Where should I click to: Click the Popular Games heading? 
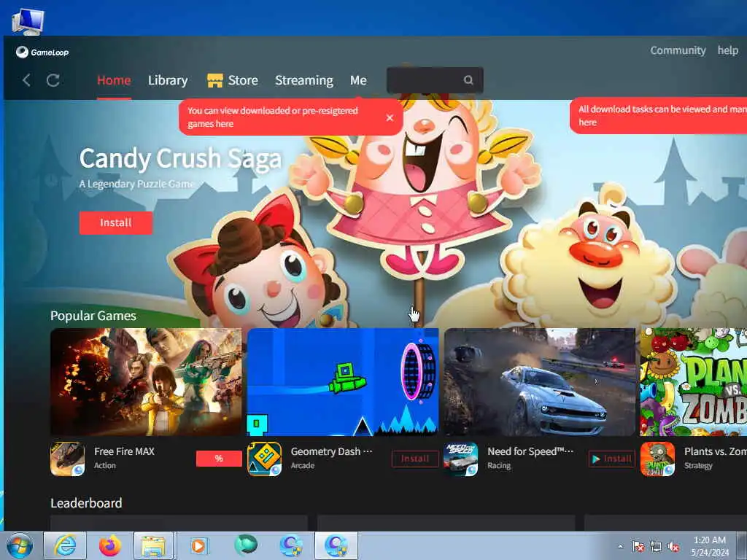pyautogui.click(x=93, y=316)
